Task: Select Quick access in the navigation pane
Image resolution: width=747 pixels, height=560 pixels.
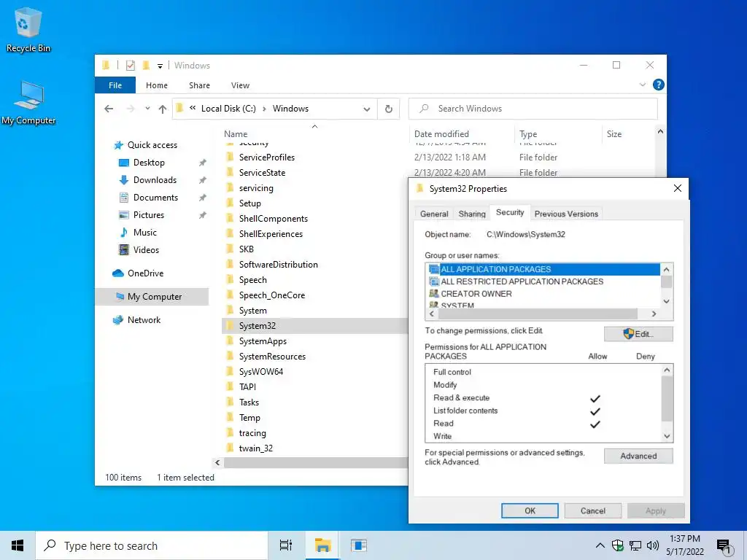Action: pyautogui.click(x=152, y=145)
